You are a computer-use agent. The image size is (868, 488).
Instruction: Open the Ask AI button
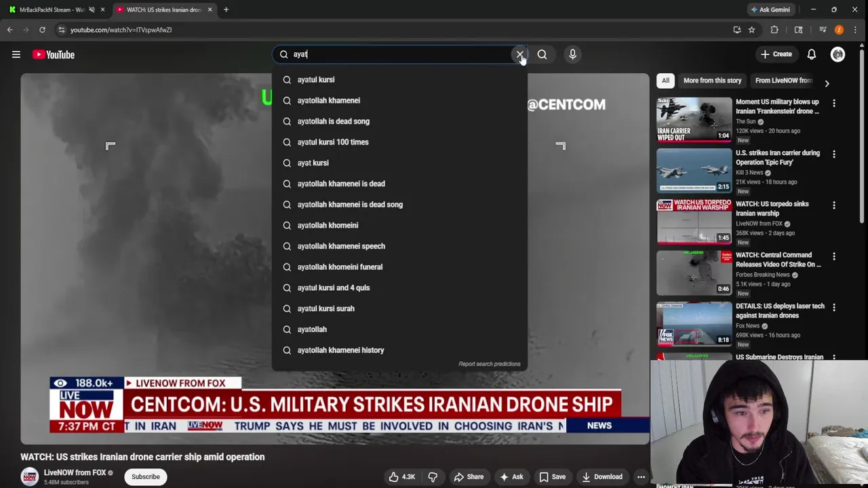click(x=511, y=476)
